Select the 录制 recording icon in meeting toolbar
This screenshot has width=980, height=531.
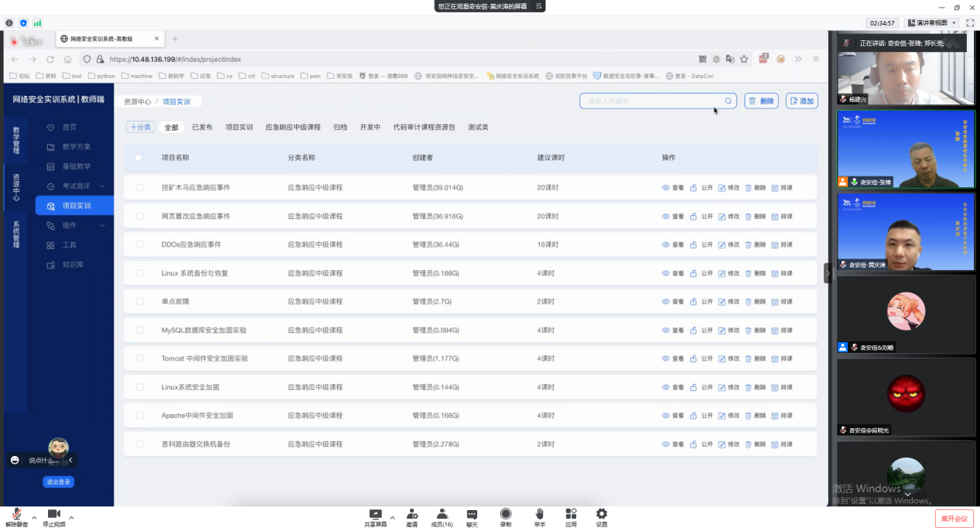click(x=506, y=513)
